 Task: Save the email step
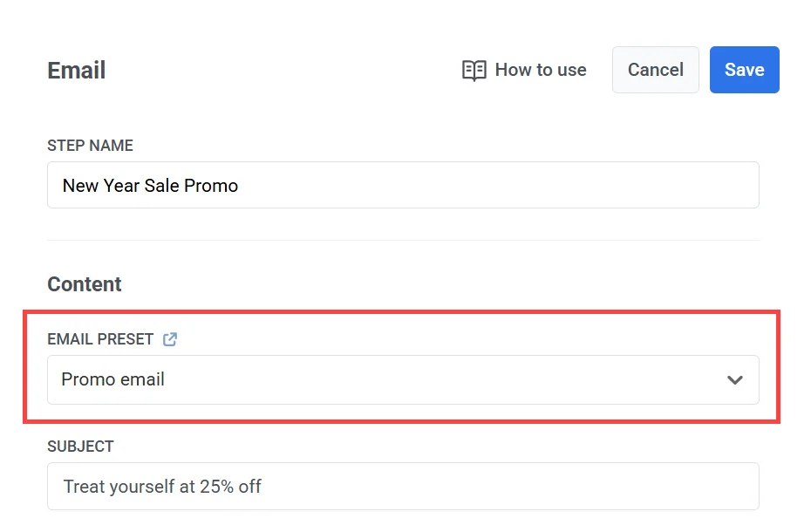point(744,70)
